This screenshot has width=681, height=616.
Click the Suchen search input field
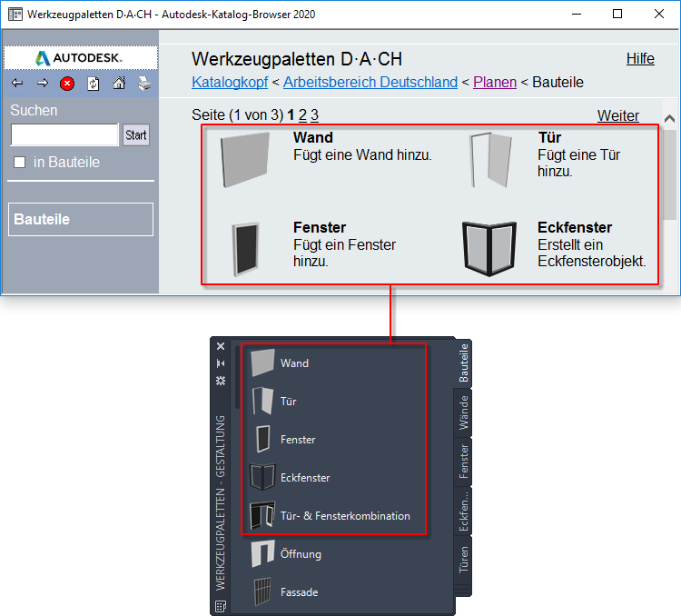pos(64,134)
